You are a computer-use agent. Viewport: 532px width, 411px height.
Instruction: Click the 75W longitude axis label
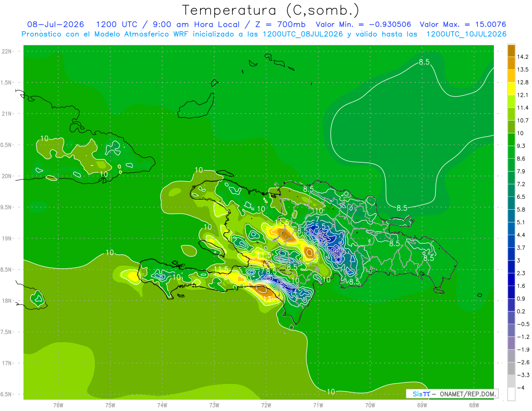point(110,405)
